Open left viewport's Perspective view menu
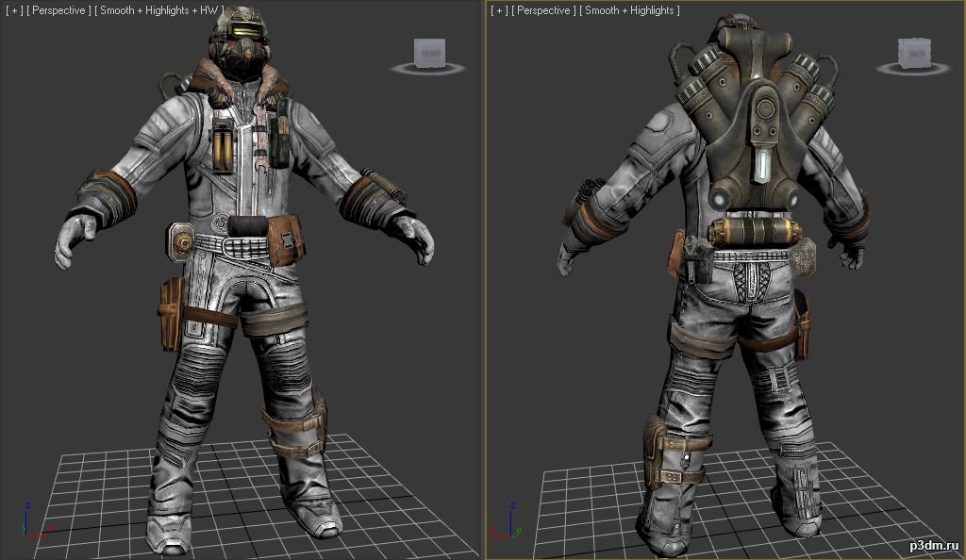The image size is (966, 560). click(58, 10)
